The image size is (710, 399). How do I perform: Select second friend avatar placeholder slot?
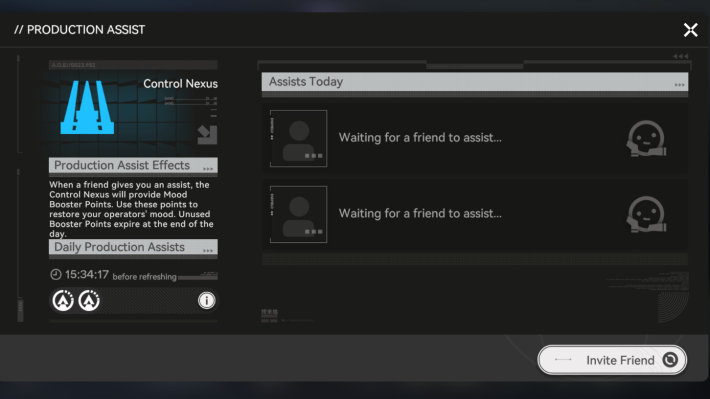[298, 214]
